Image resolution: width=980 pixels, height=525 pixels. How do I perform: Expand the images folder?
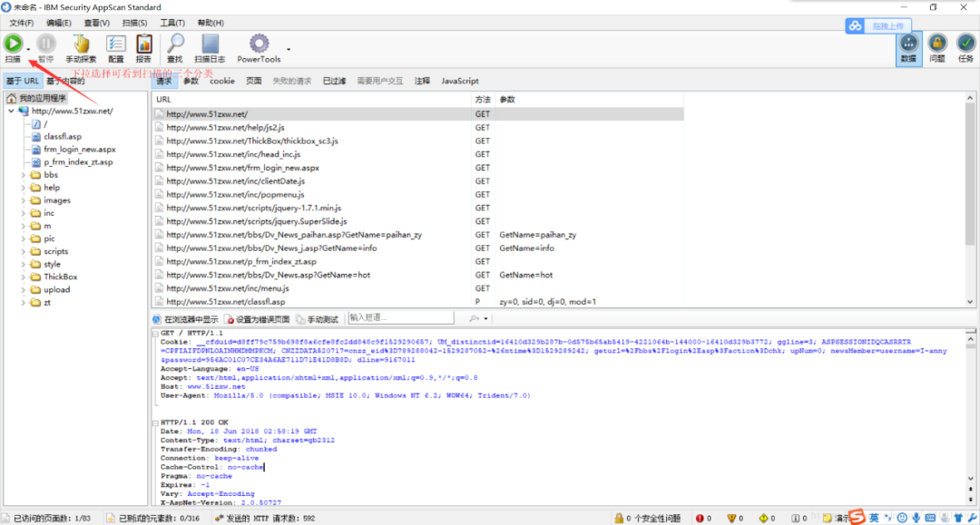point(24,201)
